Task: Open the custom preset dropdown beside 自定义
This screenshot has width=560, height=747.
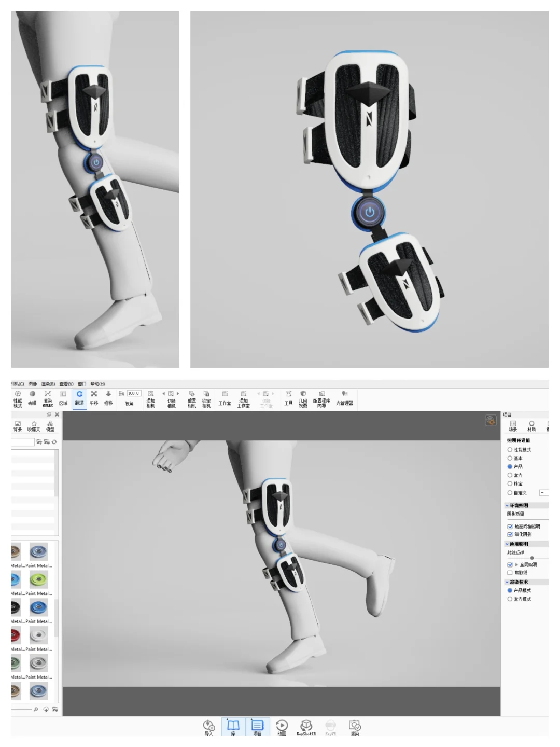Action: 544,493
